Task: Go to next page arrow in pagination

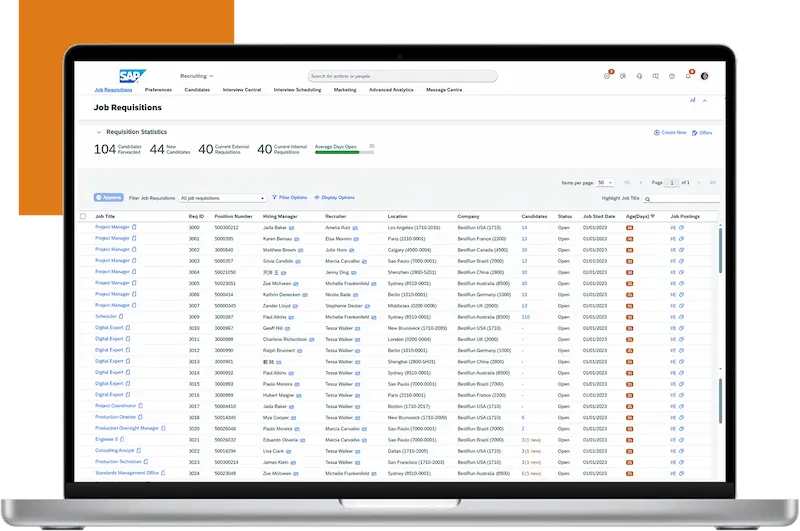Action: (x=697, y=183)
